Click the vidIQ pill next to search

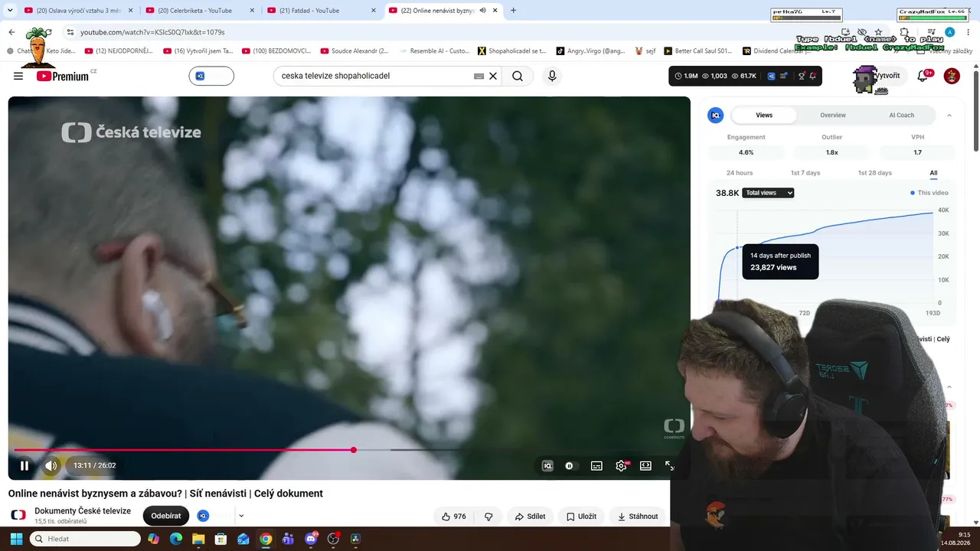pos(211,76)
